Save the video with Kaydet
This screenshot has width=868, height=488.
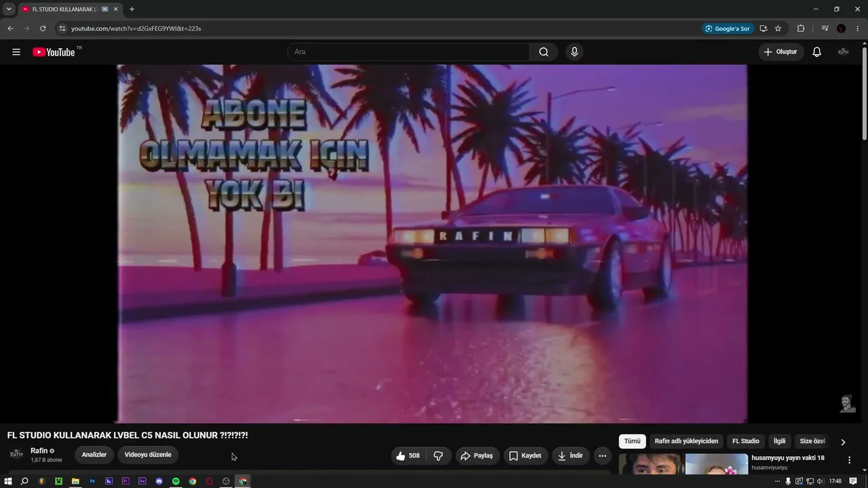click(526, 456)
